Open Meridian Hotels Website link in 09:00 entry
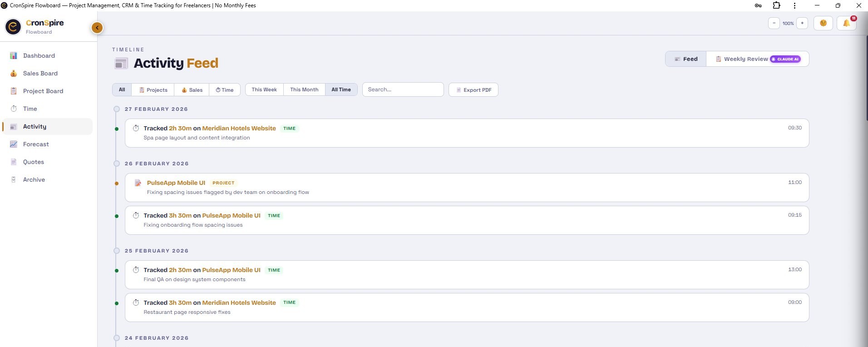The height and width of the screenshot is (347, 868). click(x=239, y=302)
